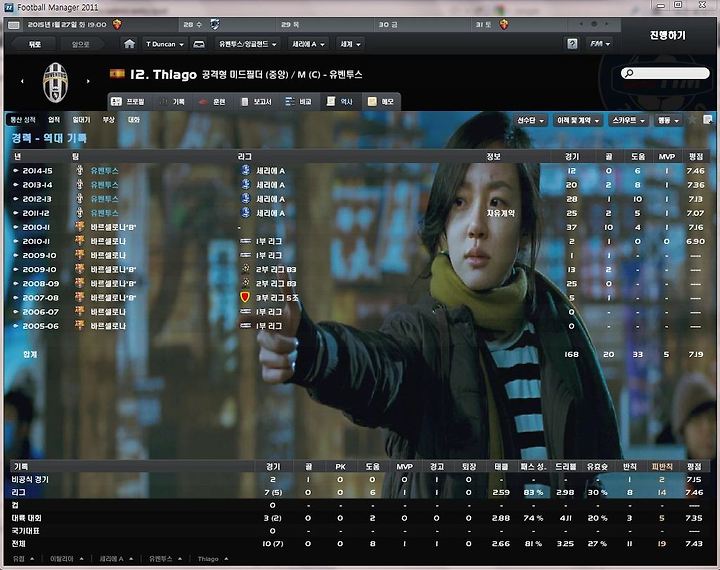Open the 스카우트 dropdown
This screenshot has height=570, width=720.
pyautogui.click(x=628, y=120)
